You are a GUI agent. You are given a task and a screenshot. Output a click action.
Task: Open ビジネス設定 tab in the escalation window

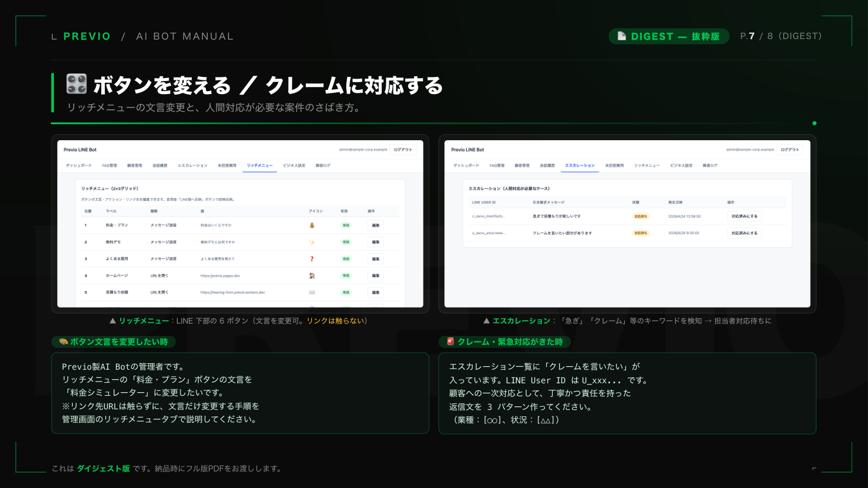[x=681, y=166]
